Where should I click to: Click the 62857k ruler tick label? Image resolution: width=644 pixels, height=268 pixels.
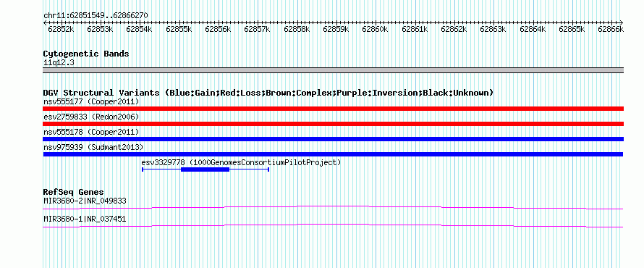pyautogui.click(x=257, y=29)
